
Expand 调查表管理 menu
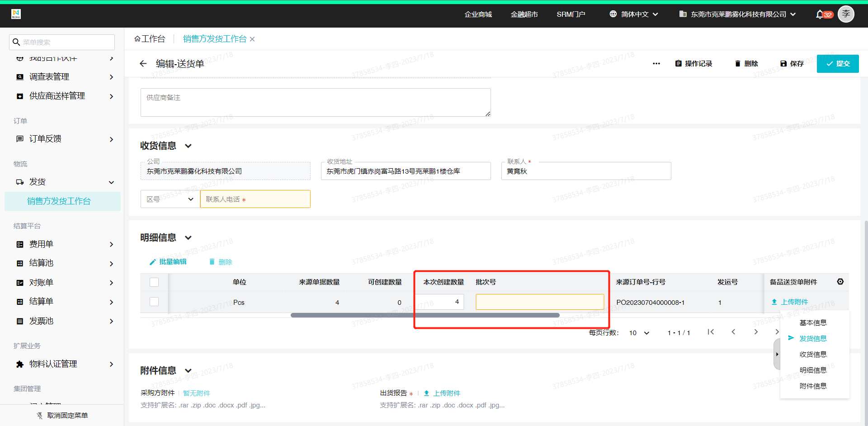111,77
